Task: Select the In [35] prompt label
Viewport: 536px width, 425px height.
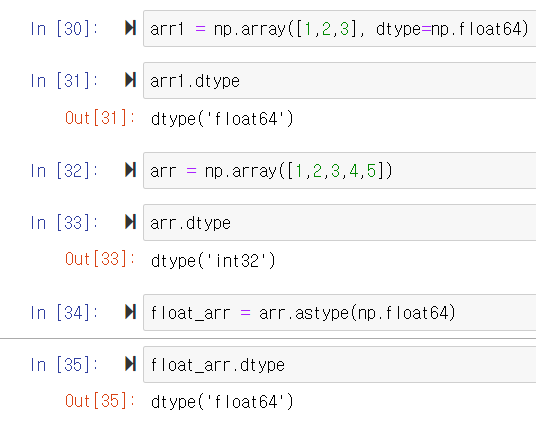Action: (64, 365)
